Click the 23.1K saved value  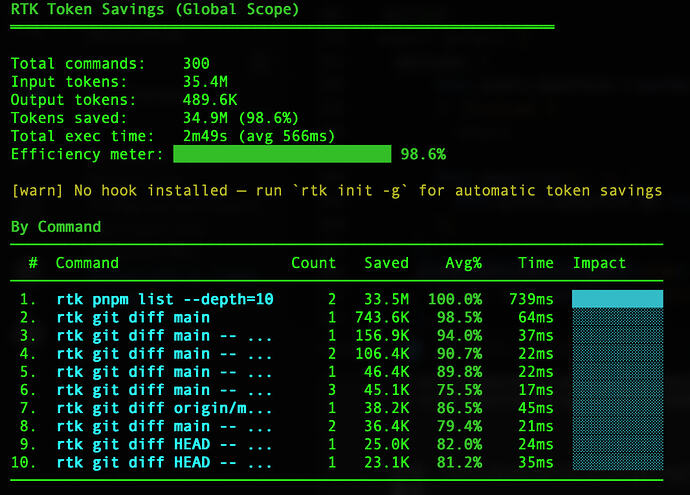pos(386,462)
